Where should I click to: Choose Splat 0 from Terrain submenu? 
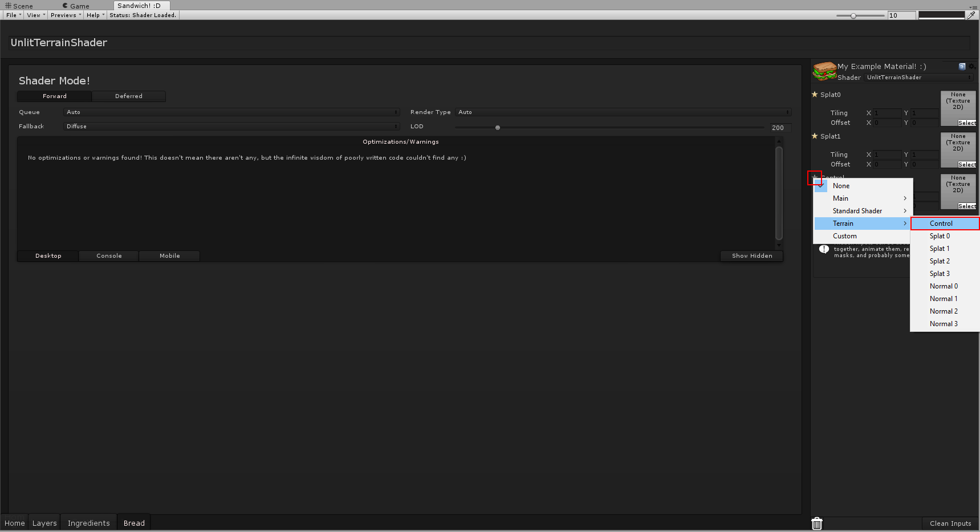point(945,236)
